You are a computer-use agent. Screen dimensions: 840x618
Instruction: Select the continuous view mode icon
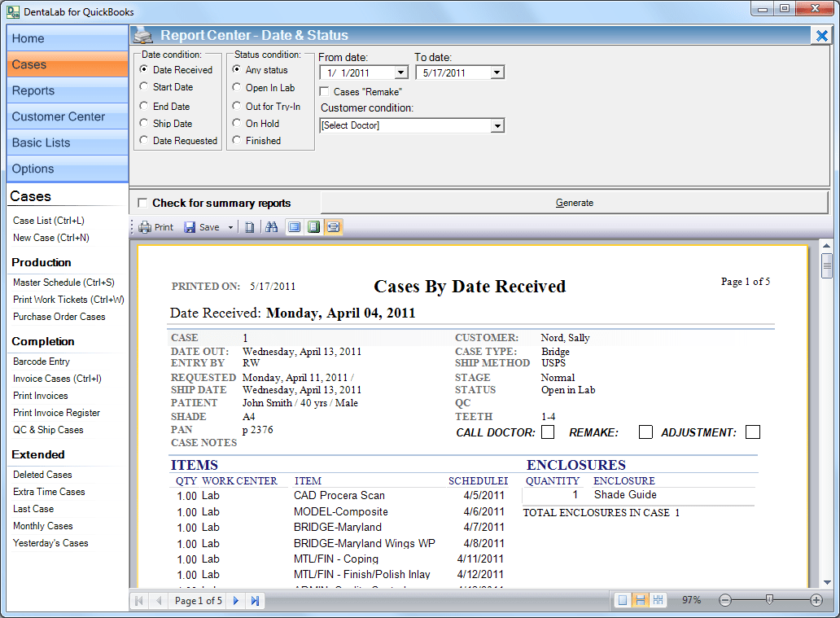point(313,227)
